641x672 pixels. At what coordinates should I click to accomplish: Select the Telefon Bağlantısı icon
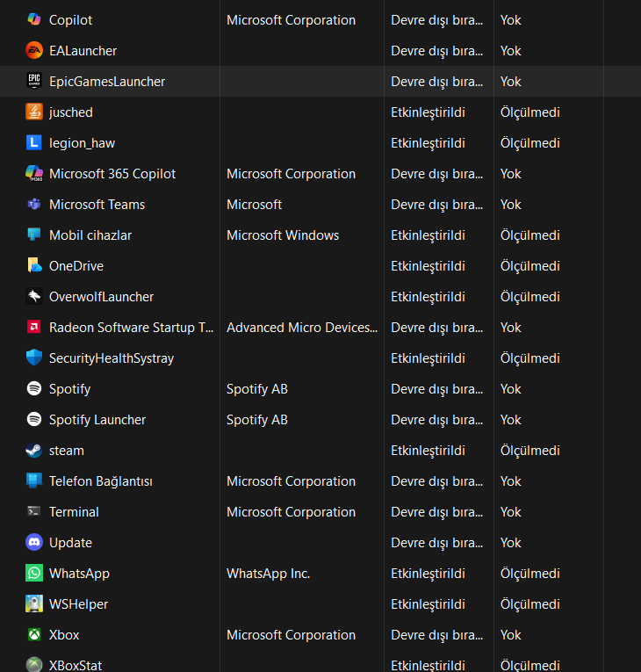coord(34,481)
